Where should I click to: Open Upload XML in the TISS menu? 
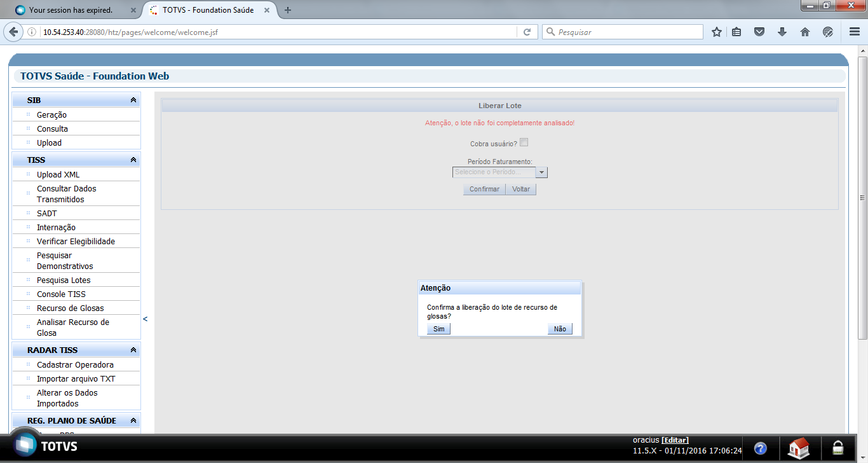[58, 175]
